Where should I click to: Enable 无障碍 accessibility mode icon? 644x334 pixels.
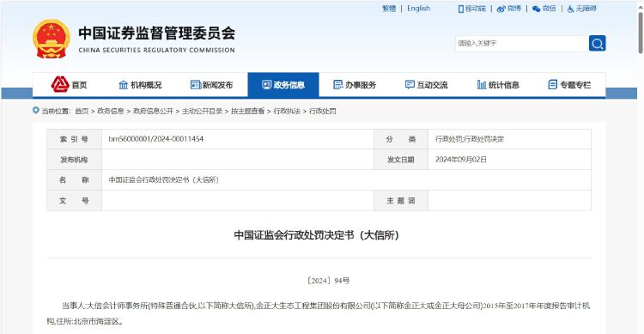click(x=570, y=9)
